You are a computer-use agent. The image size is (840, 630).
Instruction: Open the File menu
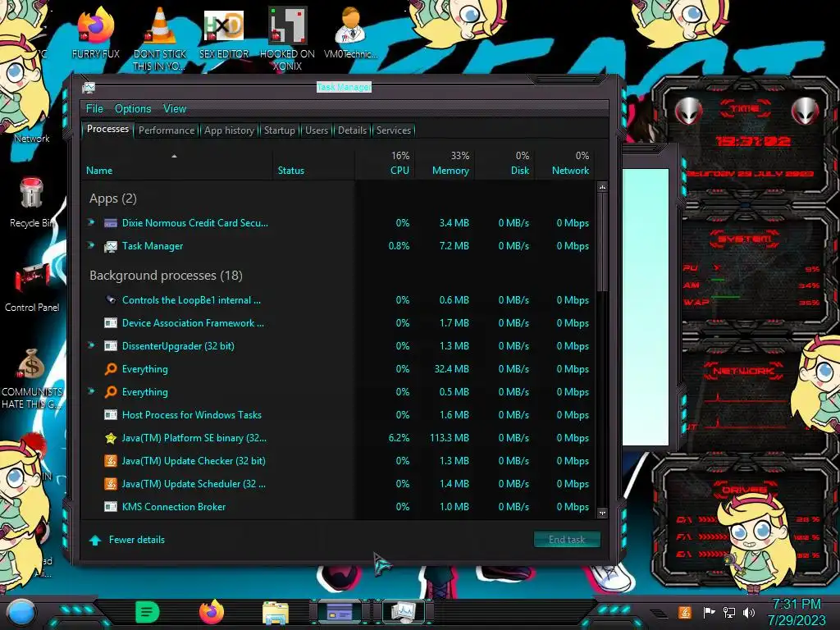pyautogui.click(x=94, y=109)
